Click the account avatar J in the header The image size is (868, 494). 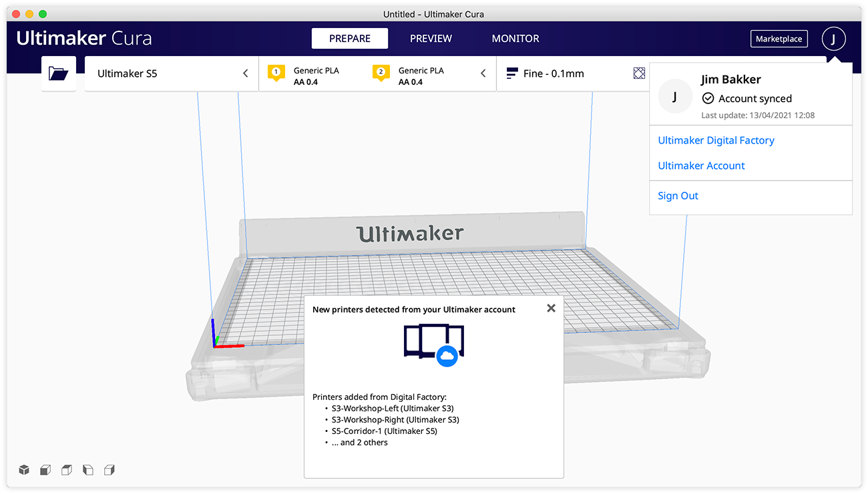(833, 39)
